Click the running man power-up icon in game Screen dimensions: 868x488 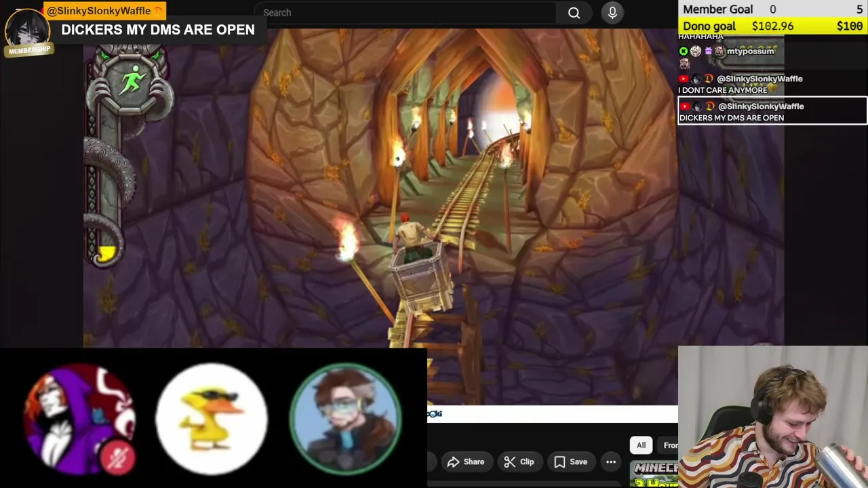(132, 82)
